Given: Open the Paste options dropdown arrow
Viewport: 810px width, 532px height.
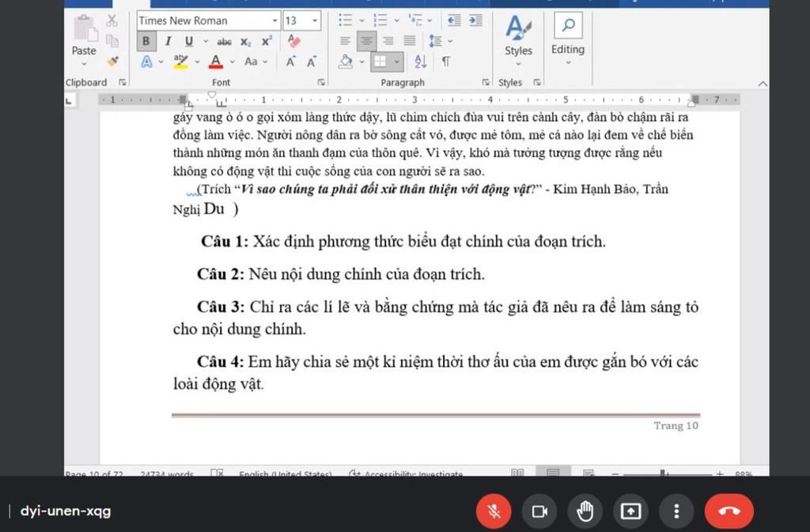Looking at the screenshot, I should pyautogui.click(x=84, y=64).
